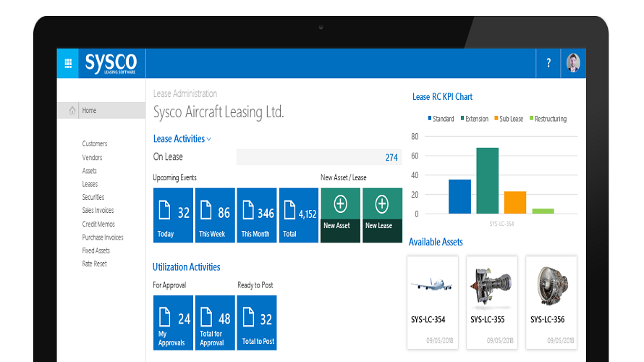Click the Standard legend blue swatch

tap(430, 118)
